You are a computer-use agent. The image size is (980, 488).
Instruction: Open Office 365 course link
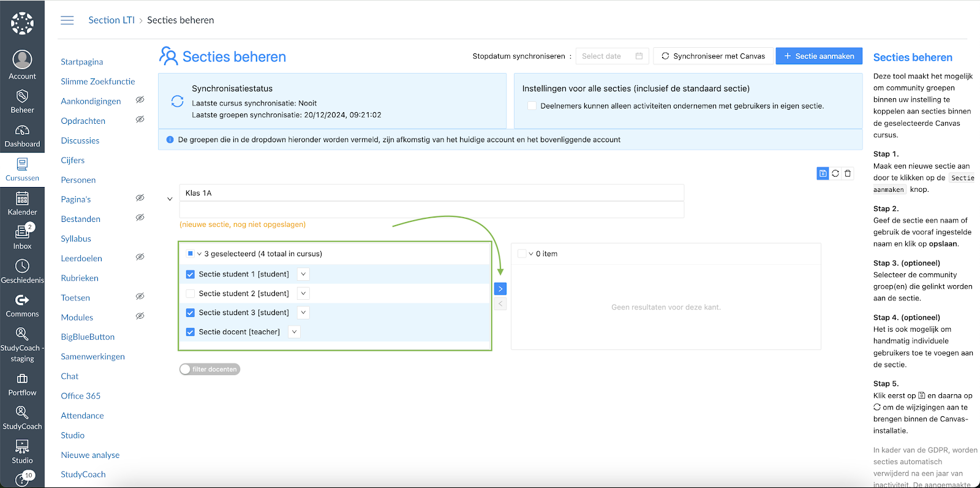(81, 396)
